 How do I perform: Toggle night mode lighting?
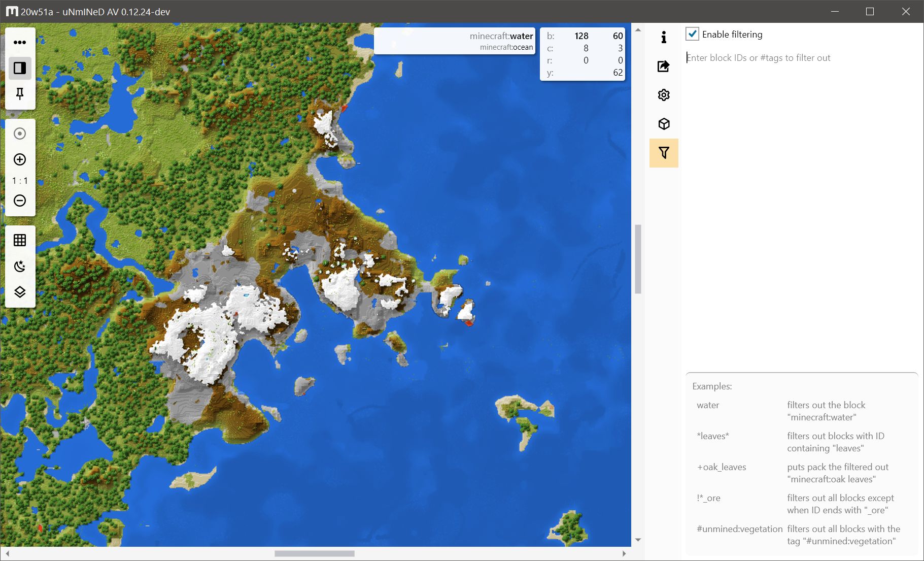tap(20, 266)
